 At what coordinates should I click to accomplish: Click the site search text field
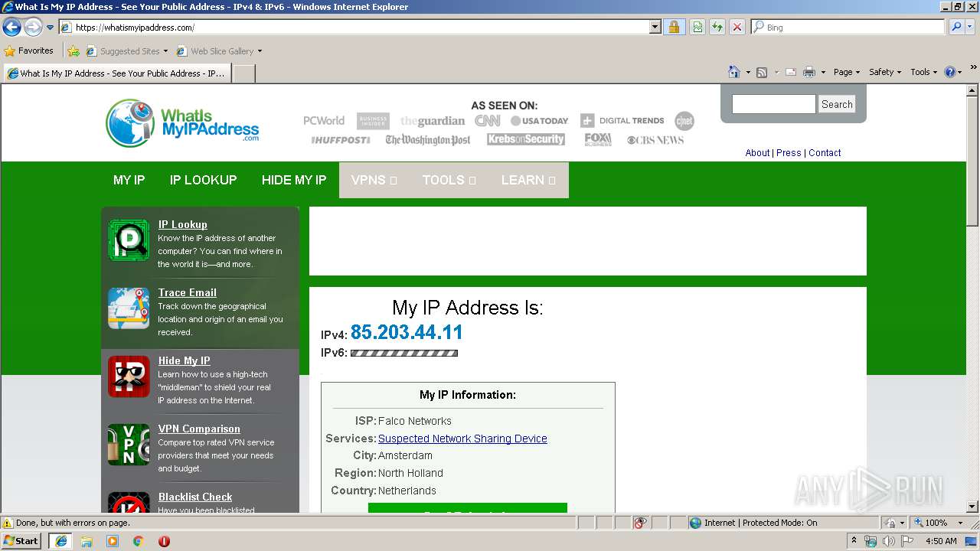point(773,104)
